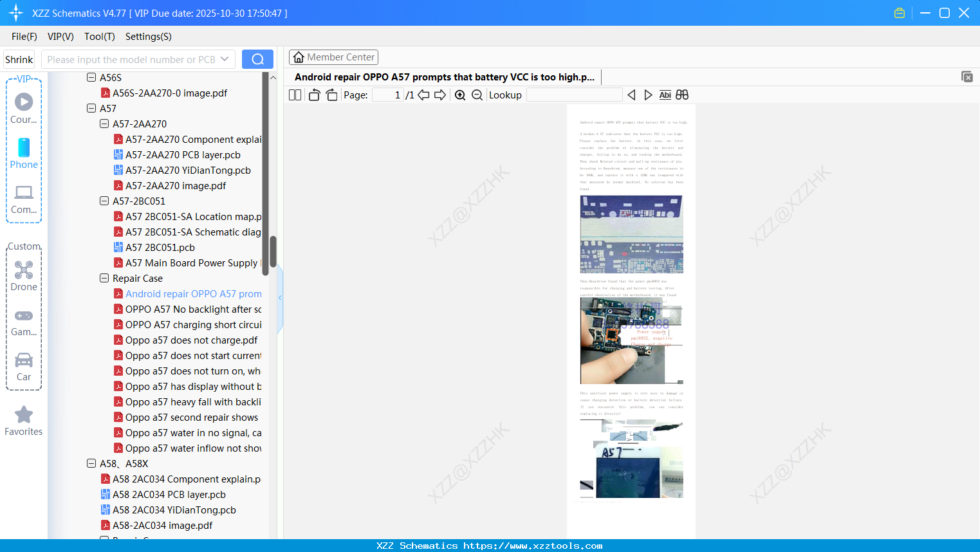The width and height of the screenshot is (980, 552).
Task: Click the file tree vertical scrollbar thumb
Action: [273, 252]
